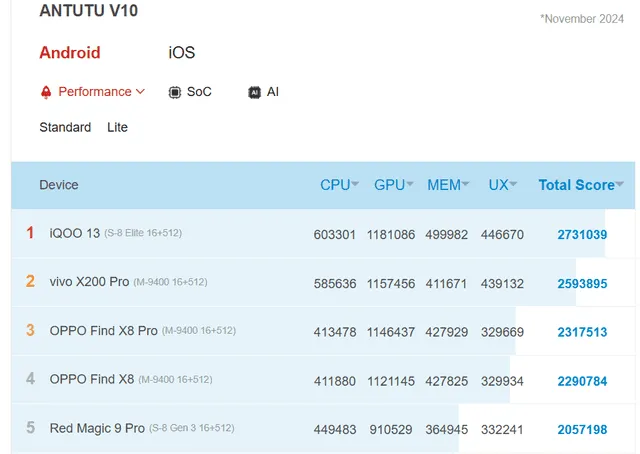Click the SoC chip icon
The width and height of the screenshot is (640, 454).
(x=175, y=92)
